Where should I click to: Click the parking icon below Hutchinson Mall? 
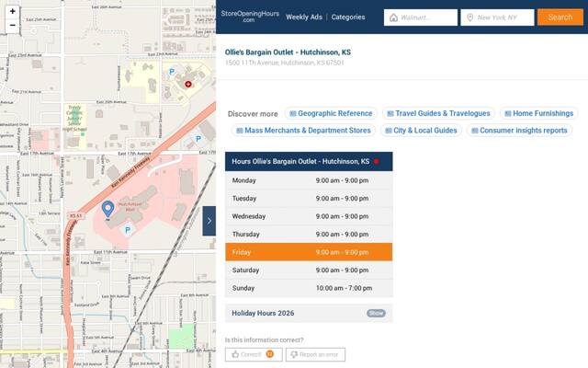click(128, 230)
